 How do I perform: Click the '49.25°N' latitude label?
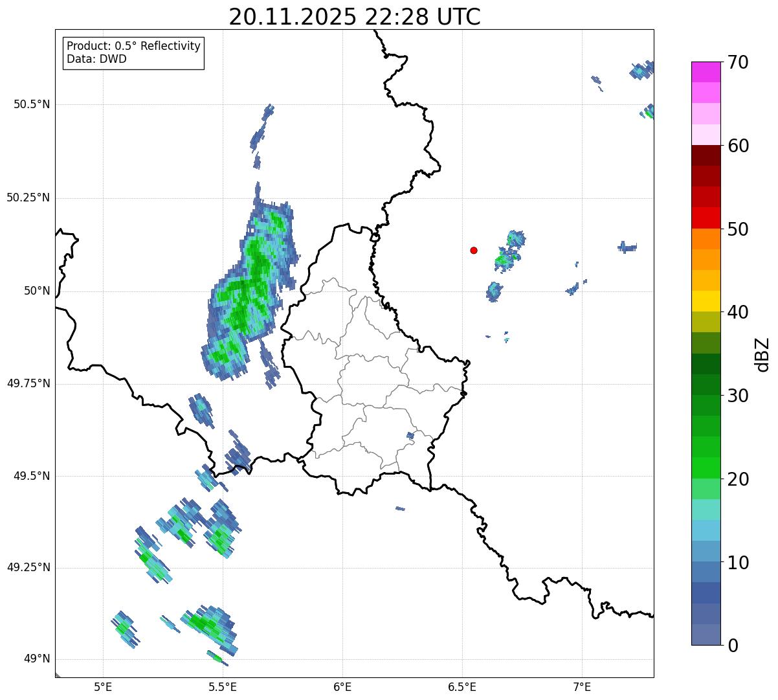pos(28,567)
